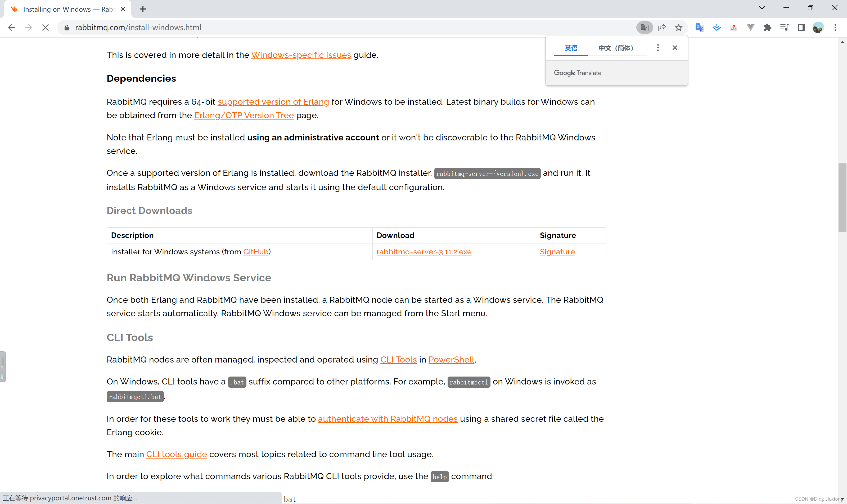Click the Run RabbitMQ Windows Service heading

pos(189,278)
